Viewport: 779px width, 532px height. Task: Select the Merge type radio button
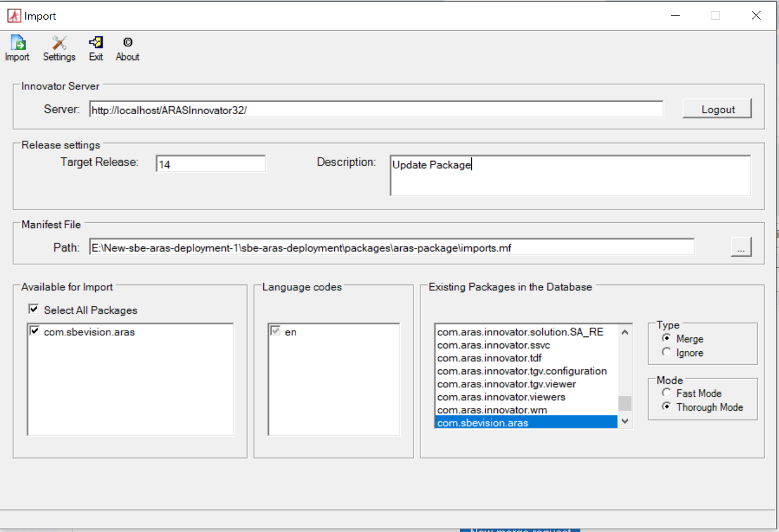pyautogui.click(x=666, y=338)
